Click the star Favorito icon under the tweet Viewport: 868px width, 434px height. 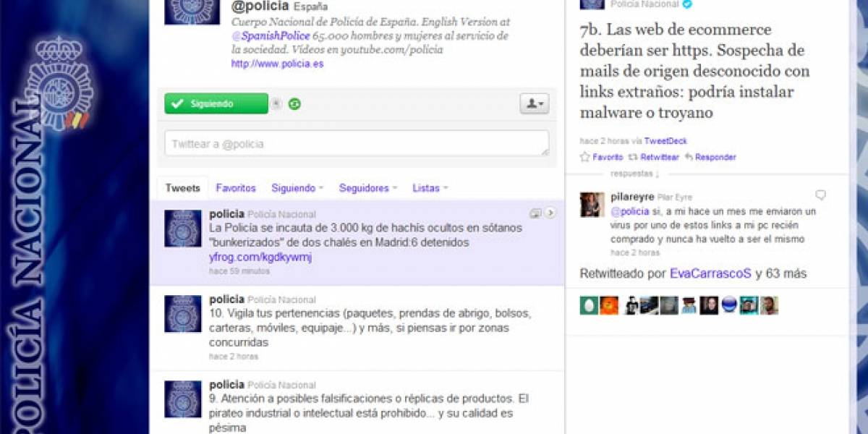coord(584,157)
